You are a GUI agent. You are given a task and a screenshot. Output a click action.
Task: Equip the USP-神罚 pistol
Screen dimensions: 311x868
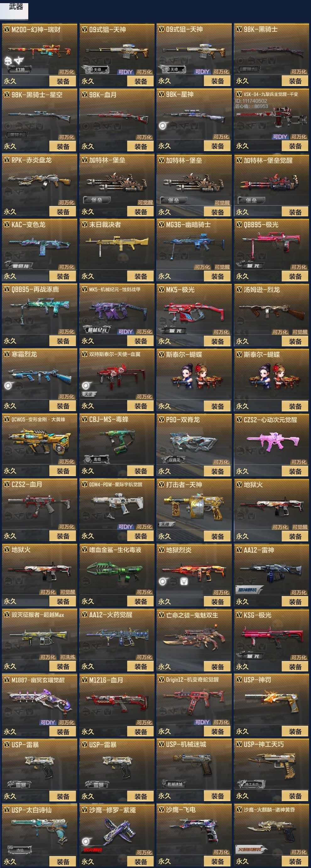pos(295,732)
